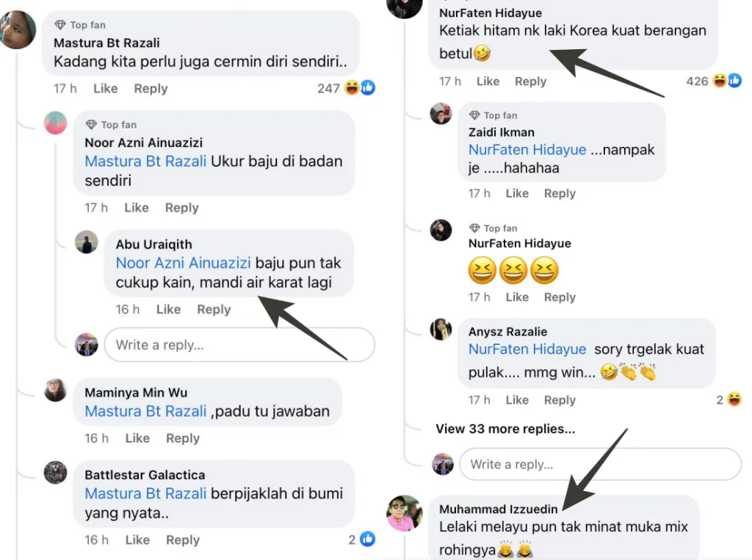Screen dimensions: 752x560
Task: Click Muhammad Izzuedin's profile picture
Action: (x=405, y=513)
